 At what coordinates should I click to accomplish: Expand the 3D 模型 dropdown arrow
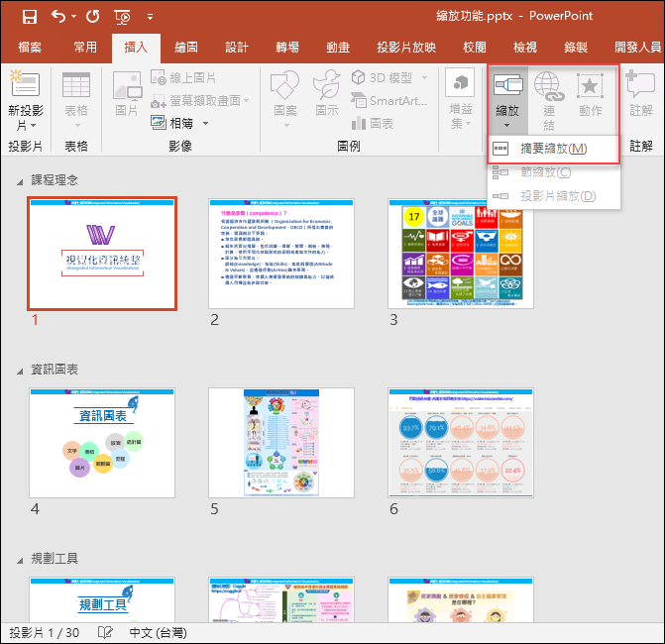pyautogui.click(x=424, y=78)
